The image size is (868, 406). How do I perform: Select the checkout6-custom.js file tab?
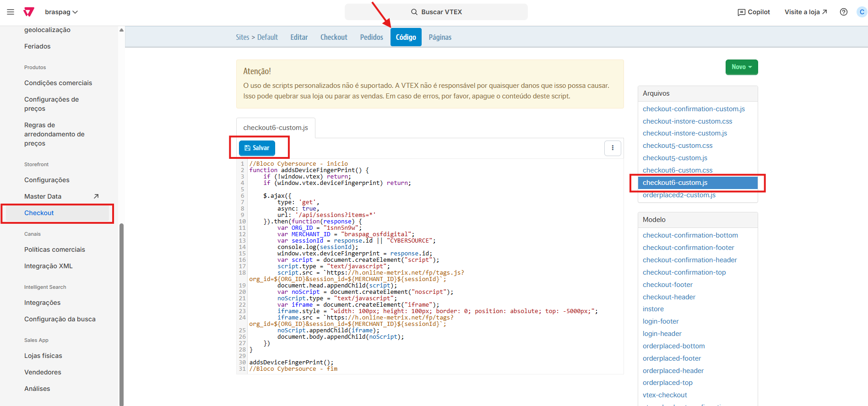(x=276, y=128)
